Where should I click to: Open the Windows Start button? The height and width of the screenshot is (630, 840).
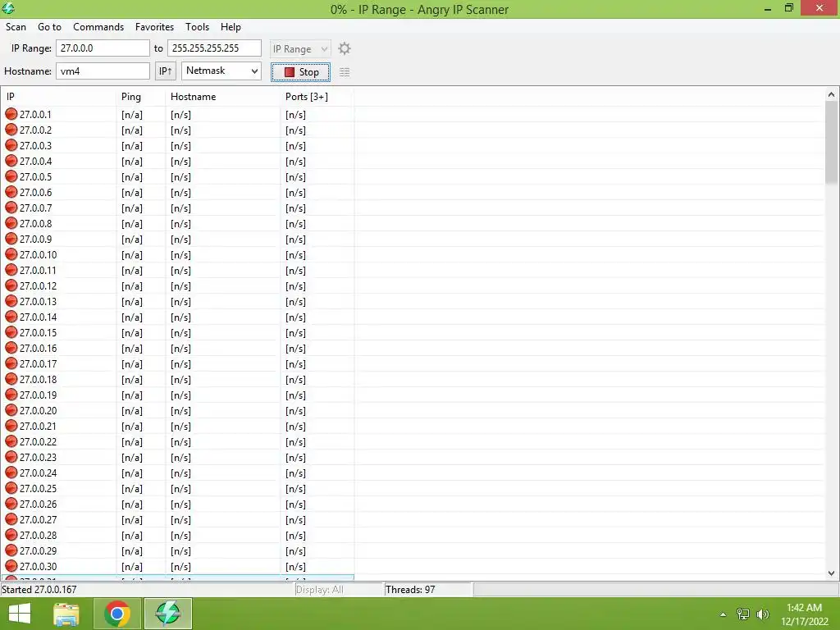click(x=20, y=614)
